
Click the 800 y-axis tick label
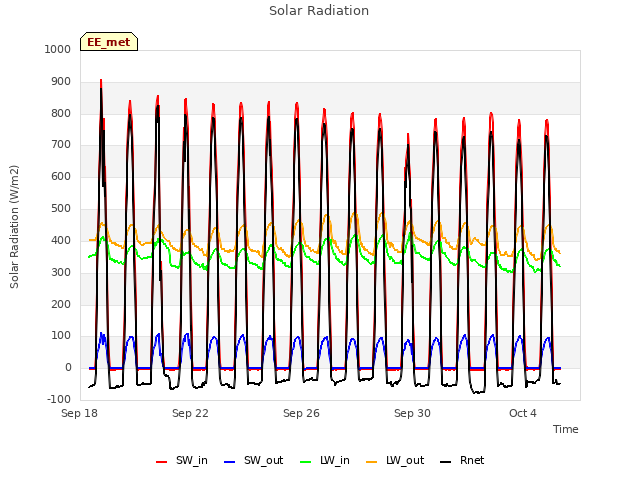[61, 113]
